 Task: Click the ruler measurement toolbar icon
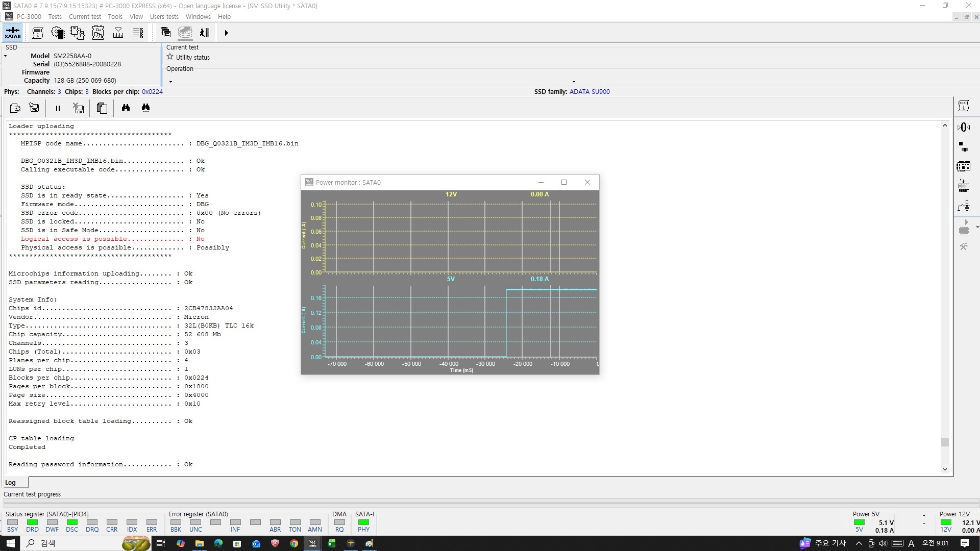(118, 33)
